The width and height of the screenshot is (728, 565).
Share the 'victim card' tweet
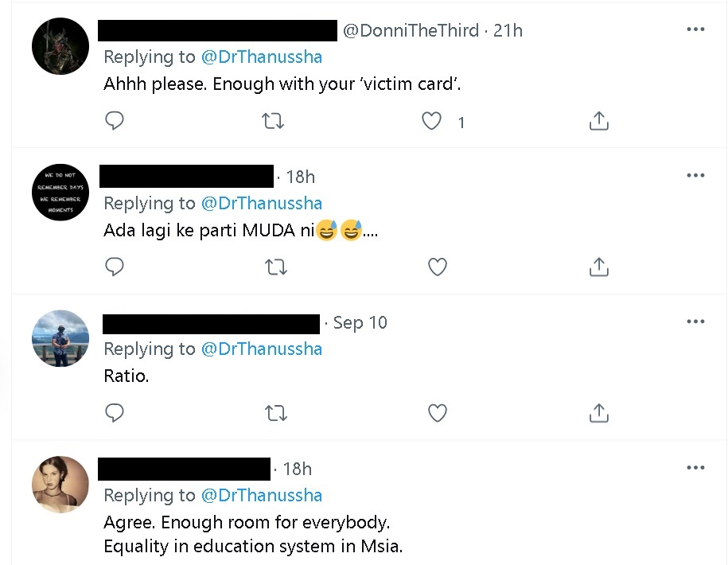click(598, 121)
